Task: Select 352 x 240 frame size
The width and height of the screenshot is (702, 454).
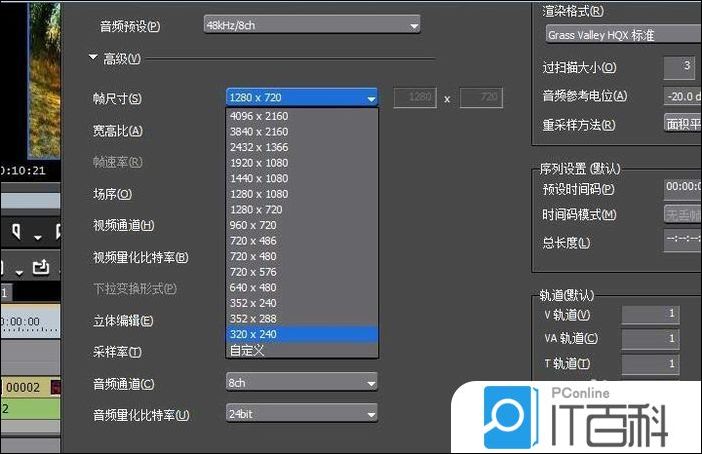Action: tap(302, 303)
